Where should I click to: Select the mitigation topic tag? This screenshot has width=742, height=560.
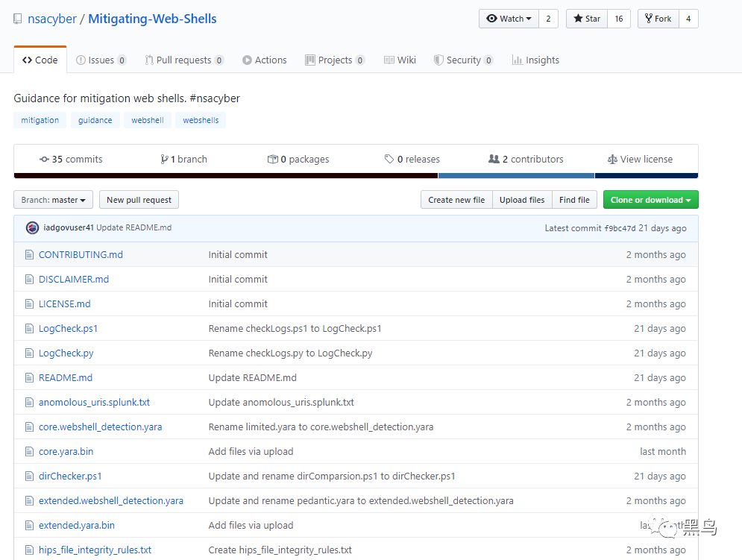point(40,120)
